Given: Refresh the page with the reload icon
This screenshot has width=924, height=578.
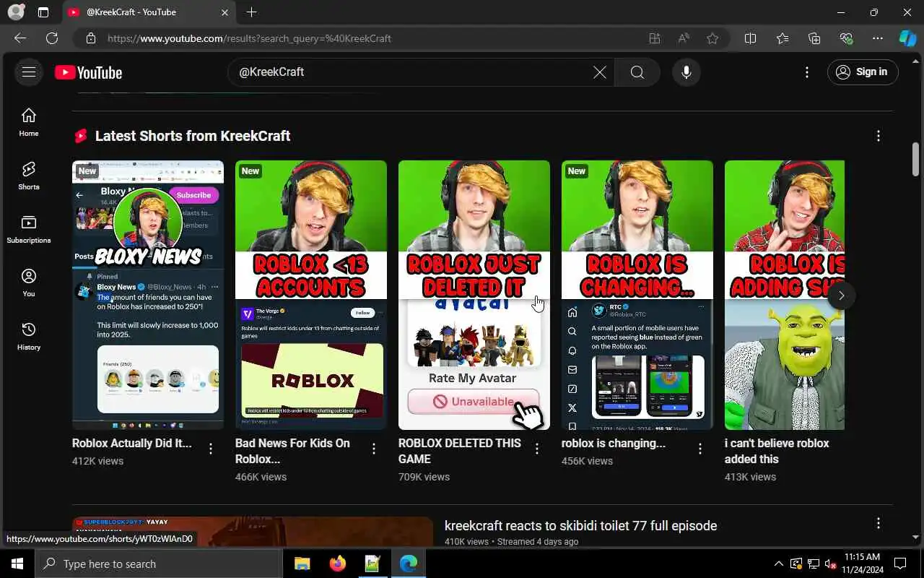Looking at the screenshot, I should [52, 38].
